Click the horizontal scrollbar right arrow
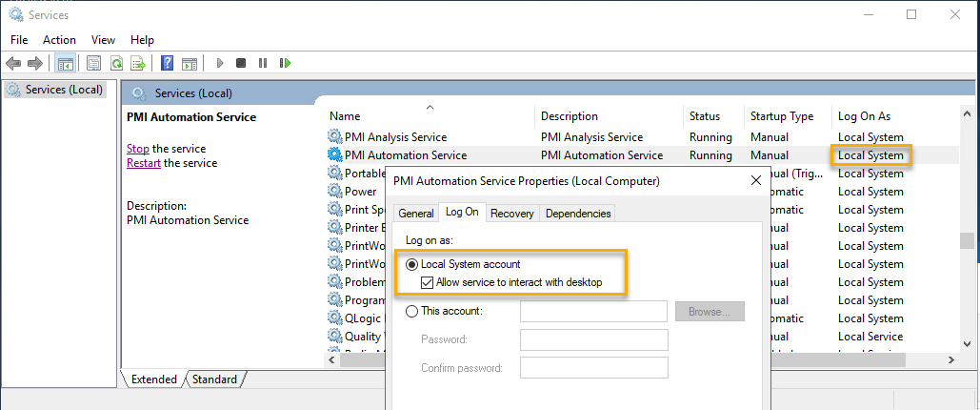This screenshot has height=410, width=980. (951, 359)
